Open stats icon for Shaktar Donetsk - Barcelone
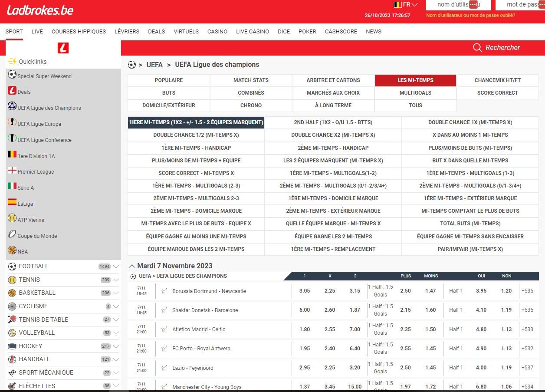The width and height of the screenshot is (545, 392). point(164,310)
